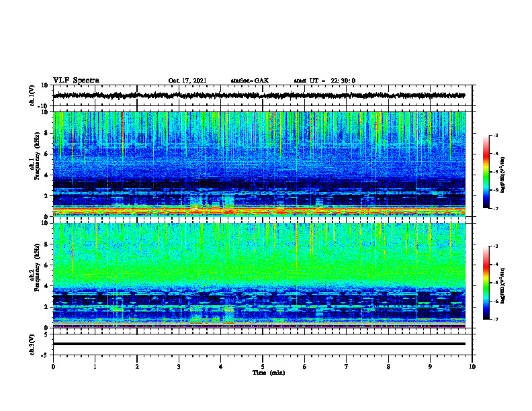Viewport: 532px width, 411px height.
Task: Click the "start UT = 22:30:0" header text
Action: pyautogui.click(x=324, y=81)
